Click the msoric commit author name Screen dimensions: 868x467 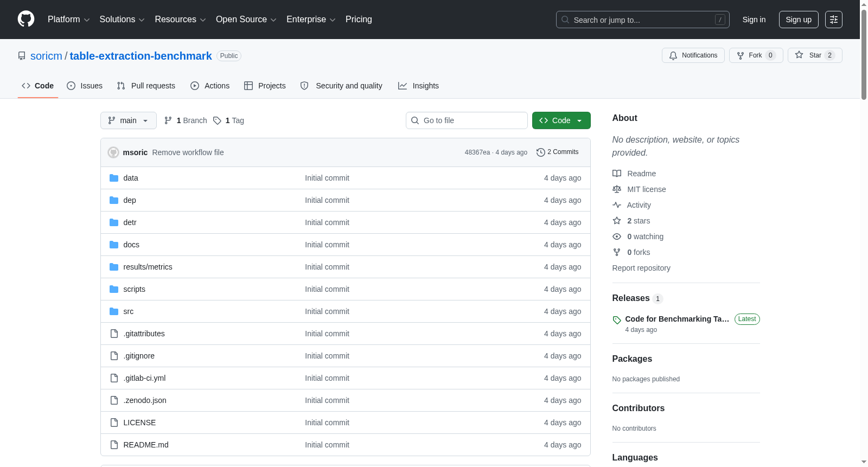click(x=135, y=152)
